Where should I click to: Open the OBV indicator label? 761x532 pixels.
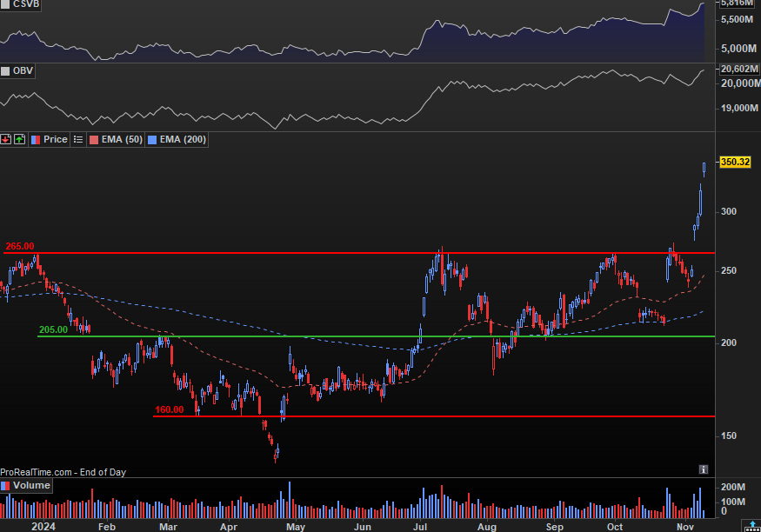click(17, 70)
